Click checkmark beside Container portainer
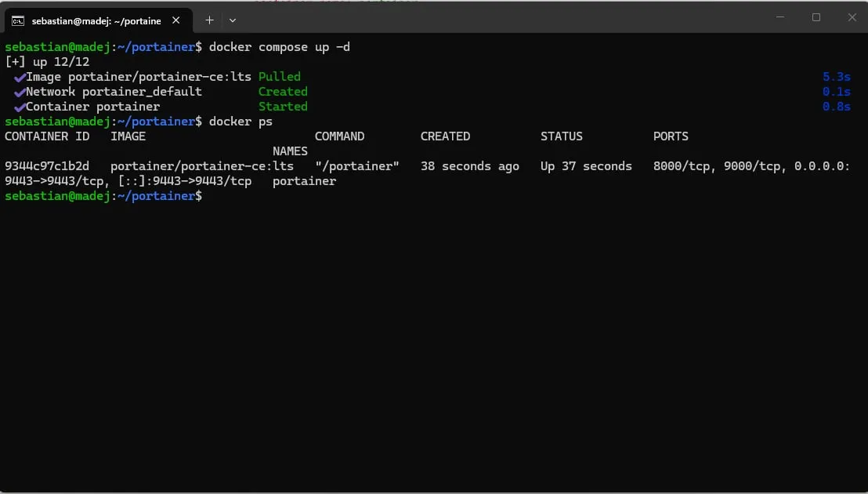Viewport: 868px width, 494px height. pyautogui.click(x=20, y=107)
